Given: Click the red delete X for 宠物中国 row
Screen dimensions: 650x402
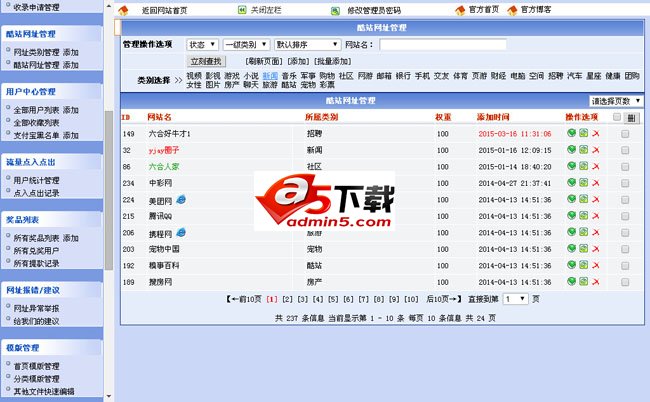Looking at the screenshot, I should [x=596, y=249].
